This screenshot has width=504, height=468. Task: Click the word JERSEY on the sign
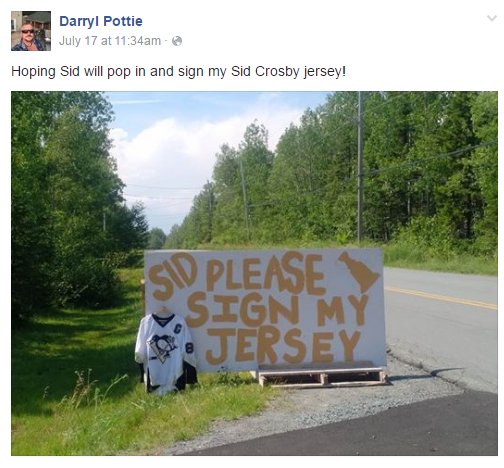pyautogui.click(x=283, y=346)
